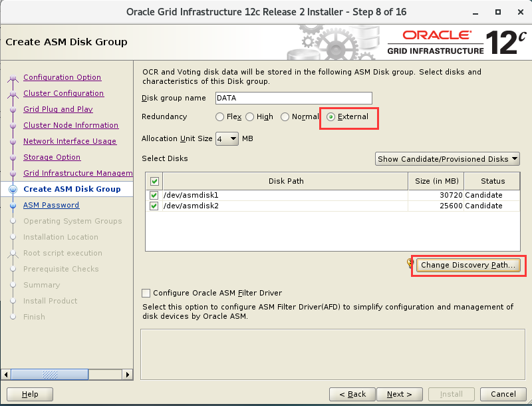Click the 25600 size cell
The width and height of the screenshot is (532, 406).
tap(436, 206)
